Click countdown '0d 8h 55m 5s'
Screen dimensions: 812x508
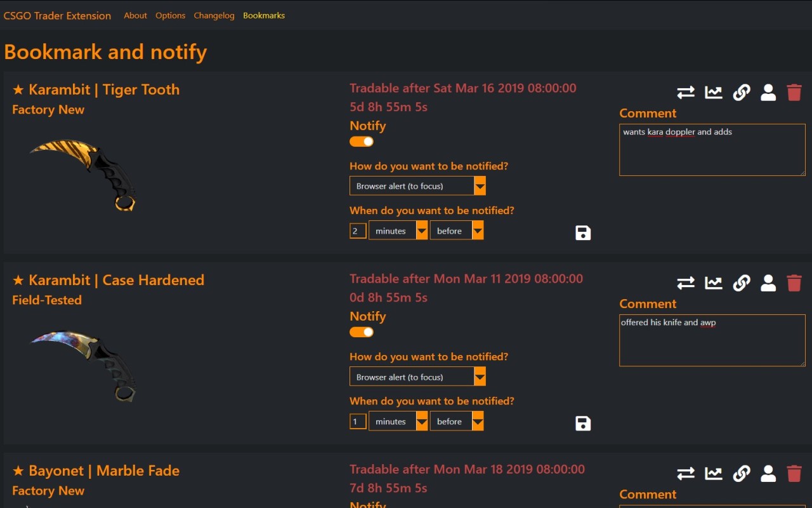tap(388, 297)
